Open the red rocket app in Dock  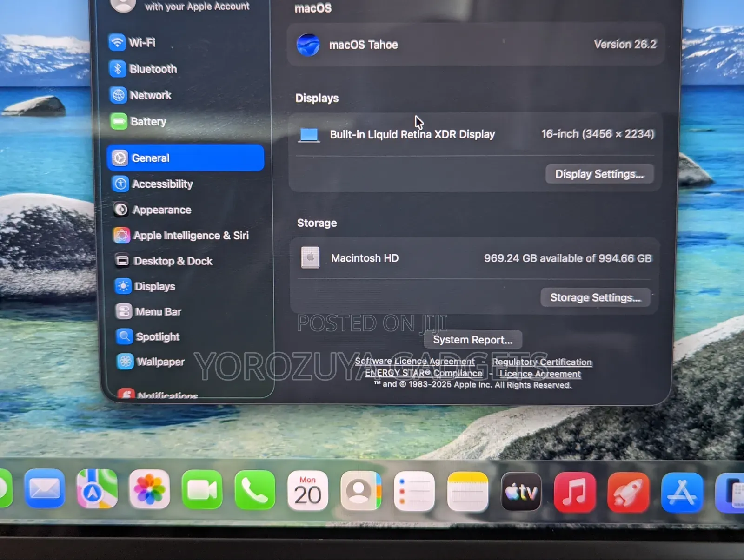628,493
